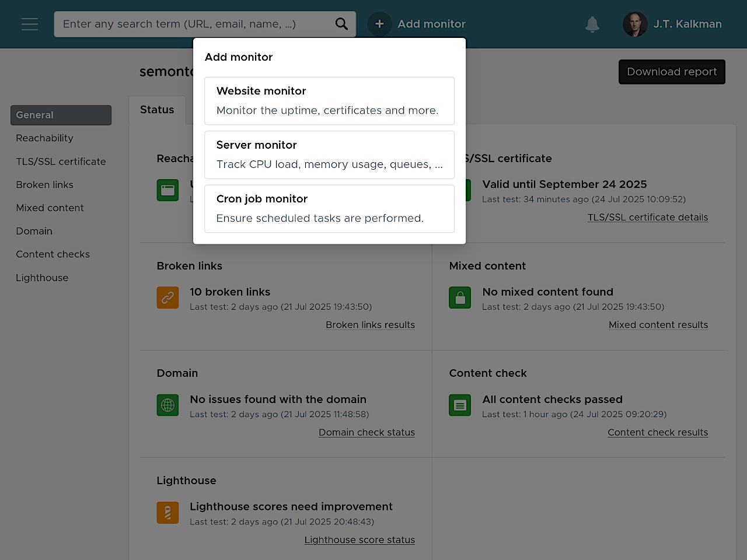Switch to the Status tab
The height and width of the screenshot is (560, 747).
click(x=157, y=110)
